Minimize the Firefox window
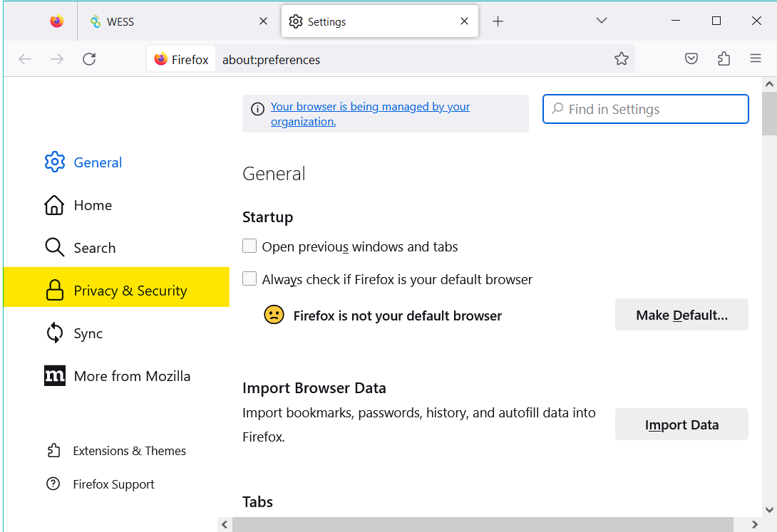The image size is (777, 532). pos(676,21)
